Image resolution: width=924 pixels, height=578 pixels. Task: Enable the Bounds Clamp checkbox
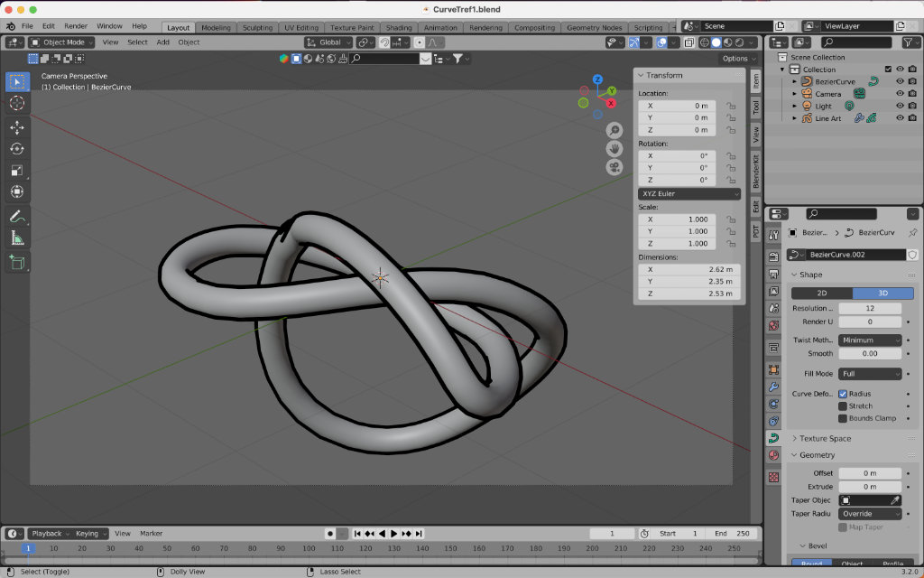click(843, 418)
